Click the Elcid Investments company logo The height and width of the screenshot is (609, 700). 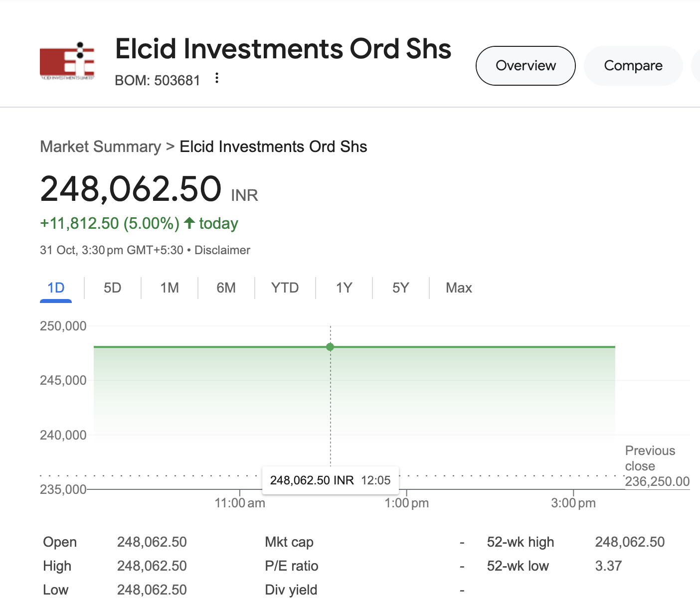[67, 61]
